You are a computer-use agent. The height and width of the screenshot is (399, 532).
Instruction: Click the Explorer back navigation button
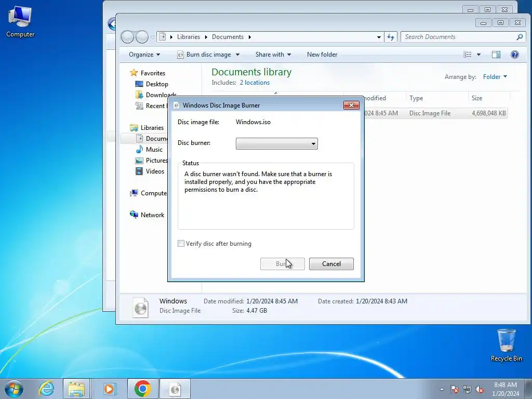[127, 37]
